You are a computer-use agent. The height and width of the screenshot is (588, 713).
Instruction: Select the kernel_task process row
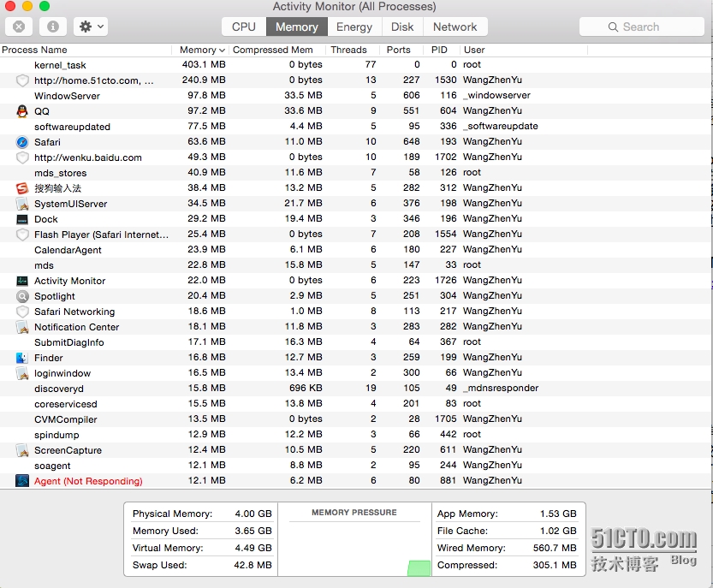click(354, 64)
